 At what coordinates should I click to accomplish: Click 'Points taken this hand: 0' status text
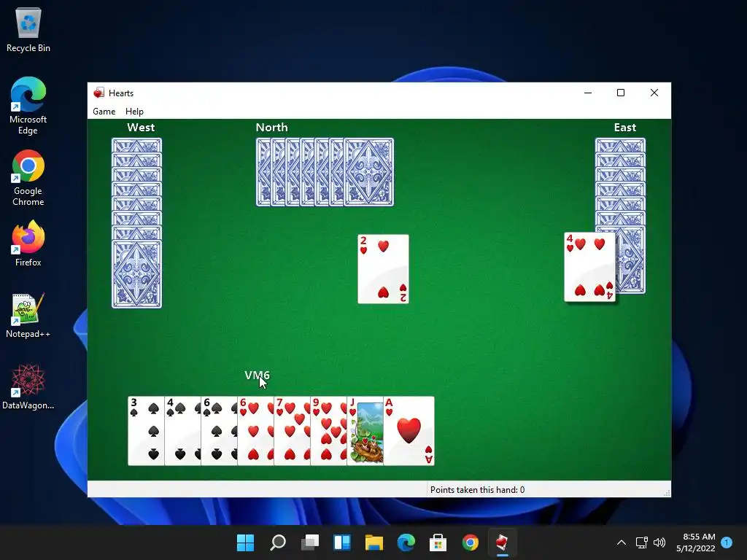(x=477, y=489)
